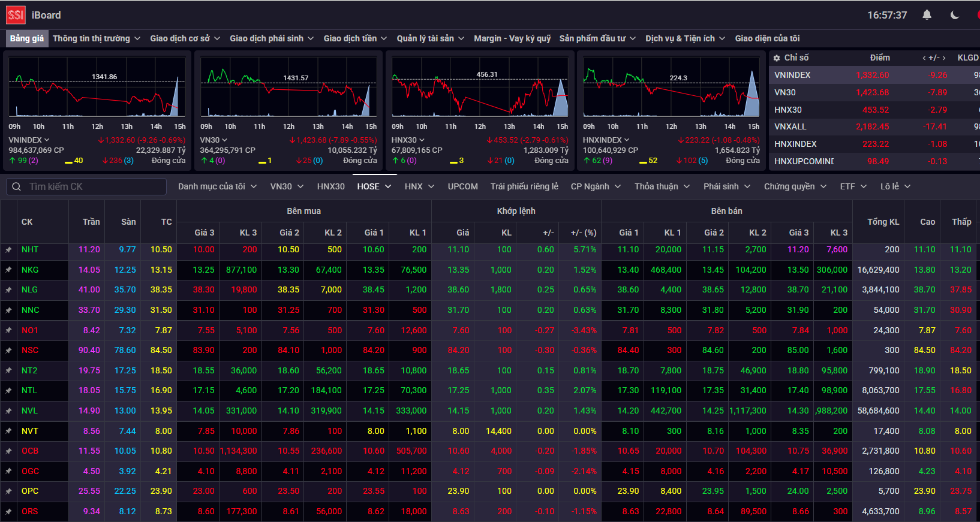Click the +/- (%) column header
Image resolution: width=980 pixels, height=522 pixels.
[584, 233]
